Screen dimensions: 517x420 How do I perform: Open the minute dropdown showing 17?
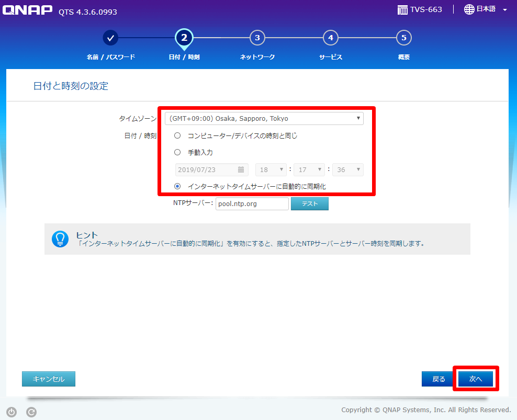pyautogui.click(x=309, y=170)
